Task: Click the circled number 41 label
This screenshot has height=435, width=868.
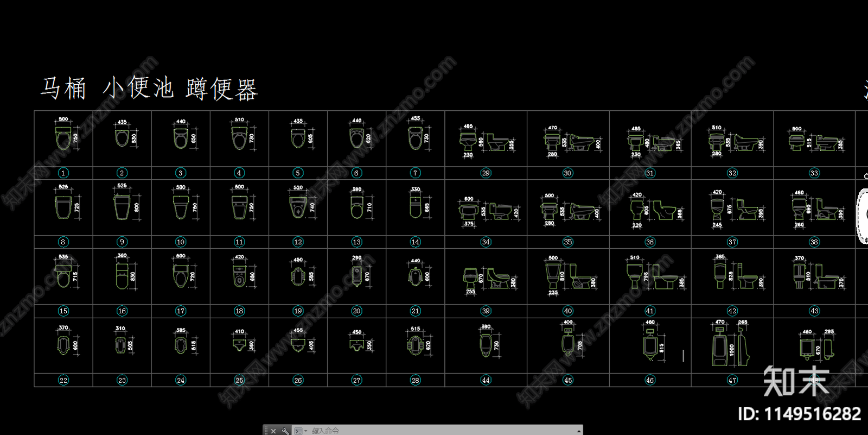Action: tap(650, 311)
